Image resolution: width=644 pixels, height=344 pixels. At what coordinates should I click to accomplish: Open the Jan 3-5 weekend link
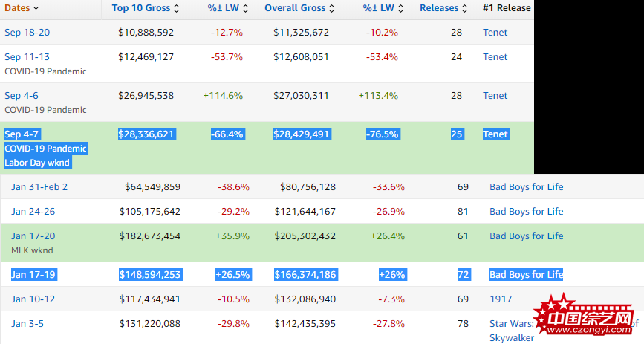click(27, 324)
